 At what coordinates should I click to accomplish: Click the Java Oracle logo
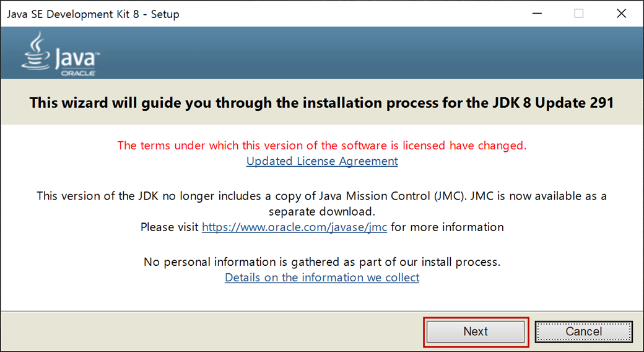coord(61,54)
